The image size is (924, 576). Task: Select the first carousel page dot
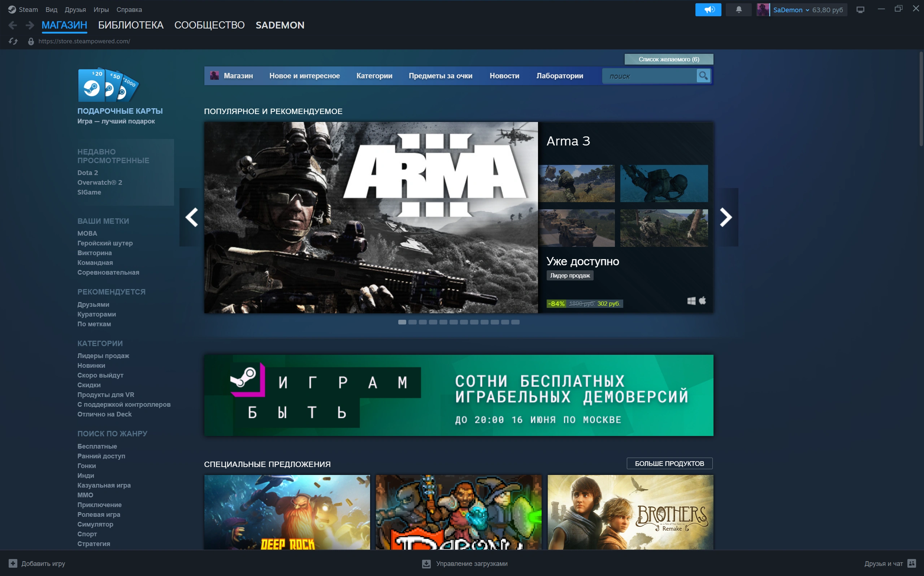coord(402,322)
